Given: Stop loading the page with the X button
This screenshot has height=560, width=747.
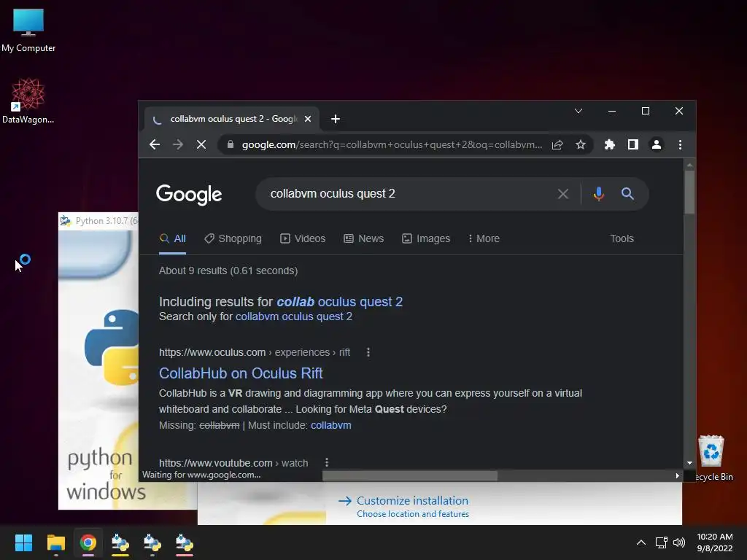Looking at the screenshot, I should pyautogui.click(x=201, y=145).
